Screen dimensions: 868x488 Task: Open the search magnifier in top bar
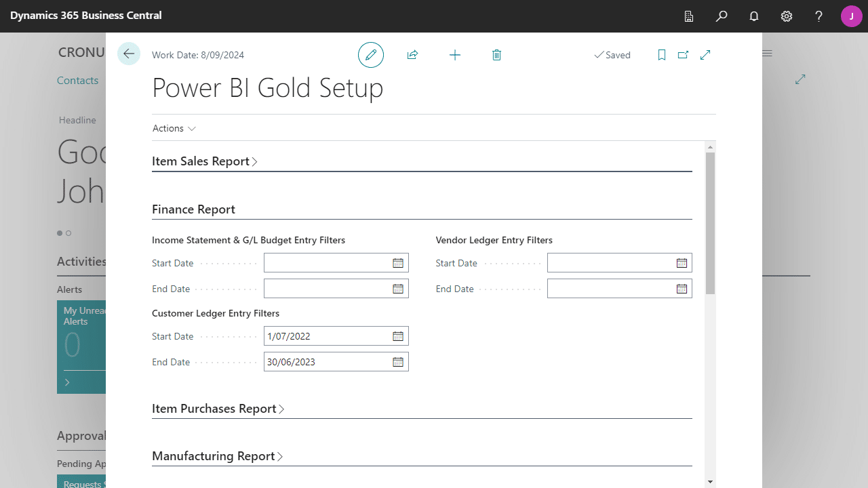click(722, 16)
